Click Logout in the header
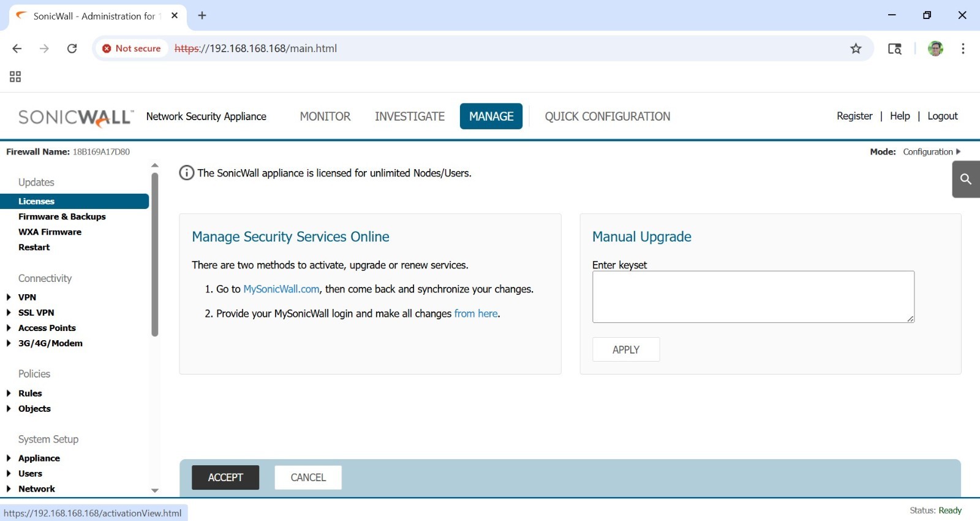Image resolution: width=980 pixels, height=521 pixels. 943,116
